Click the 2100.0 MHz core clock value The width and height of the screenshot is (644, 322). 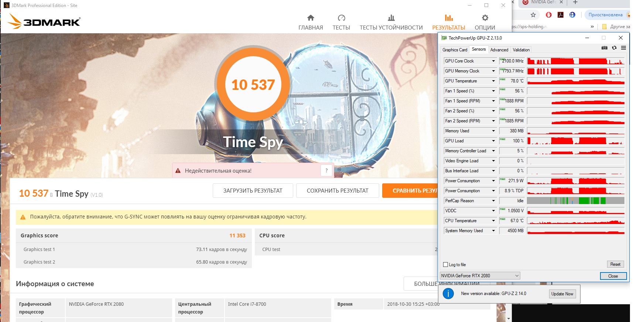[512, 61]
